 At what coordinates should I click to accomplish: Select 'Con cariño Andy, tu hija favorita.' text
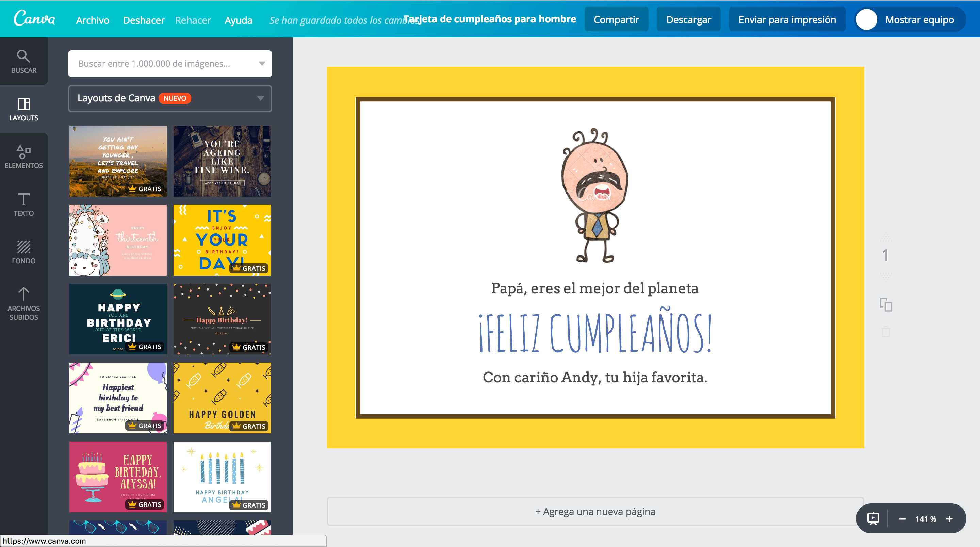tap(594, 377)
